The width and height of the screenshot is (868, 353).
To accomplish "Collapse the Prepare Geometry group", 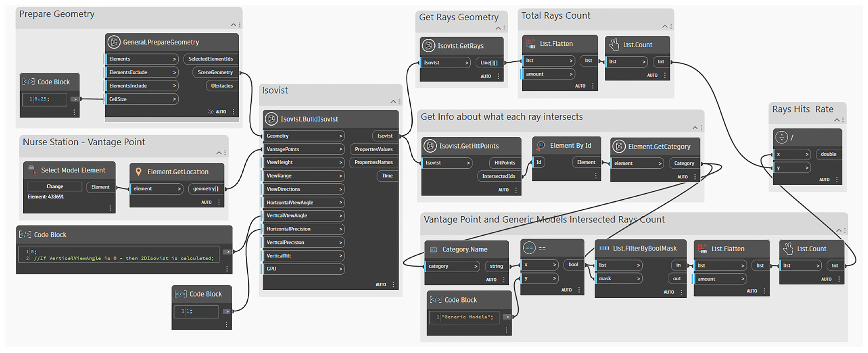I will 233,25.
